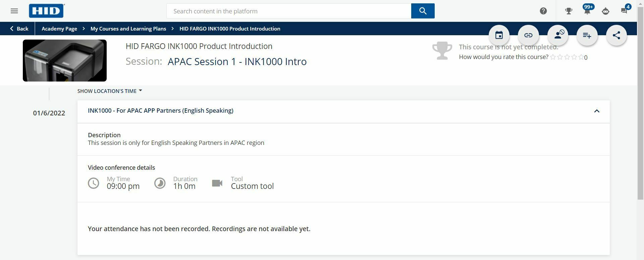Click the 01/6/2022 session date

coord(49,113)
